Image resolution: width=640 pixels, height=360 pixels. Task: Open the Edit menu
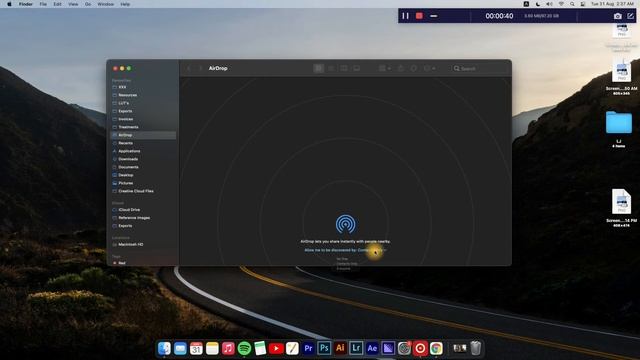point(57,4)
